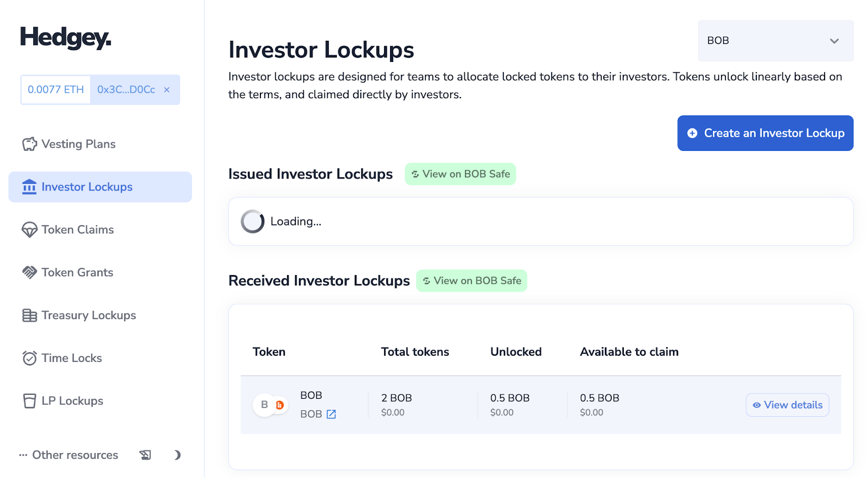The image size is (868, 478).
Task: Click the eye icon in View details
Action: [756, 405]
